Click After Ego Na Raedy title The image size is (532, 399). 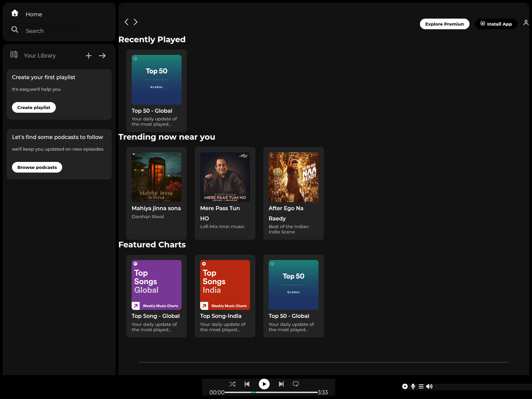286,213
